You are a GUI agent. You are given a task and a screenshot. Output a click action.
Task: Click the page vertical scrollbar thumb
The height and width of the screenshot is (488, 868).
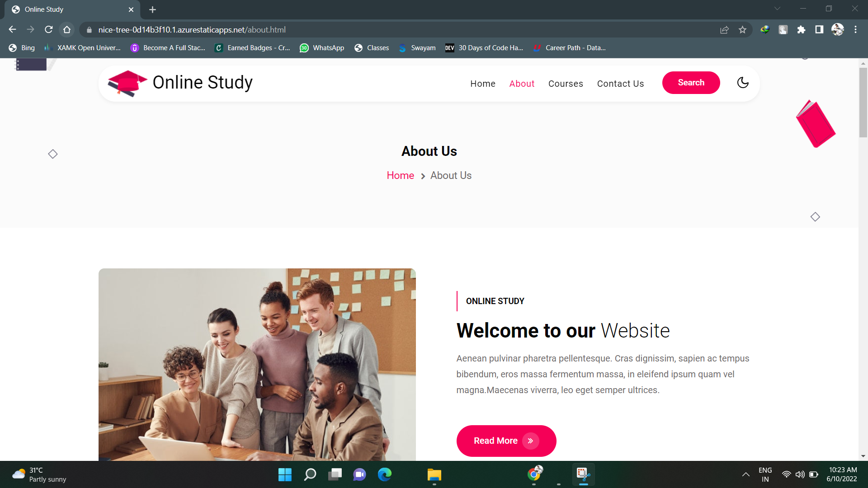[x=863, y=103]
